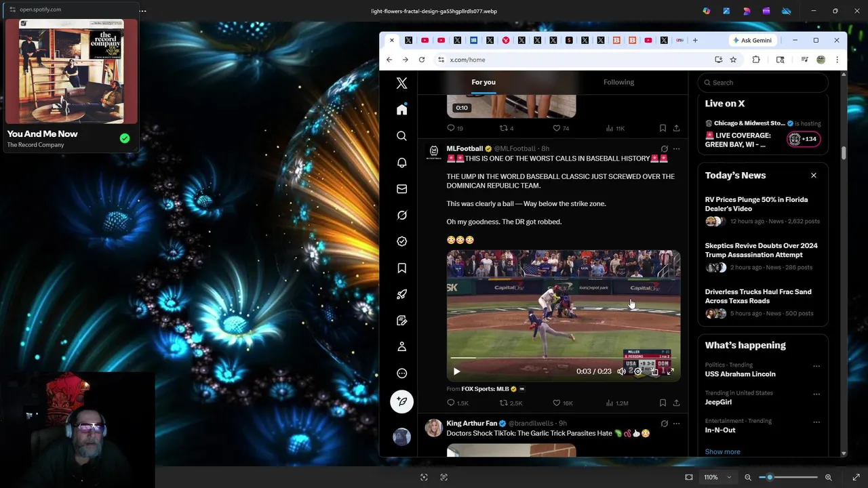Bookmark the top post near 11K views
868x488 pixels.
[663, 128]
